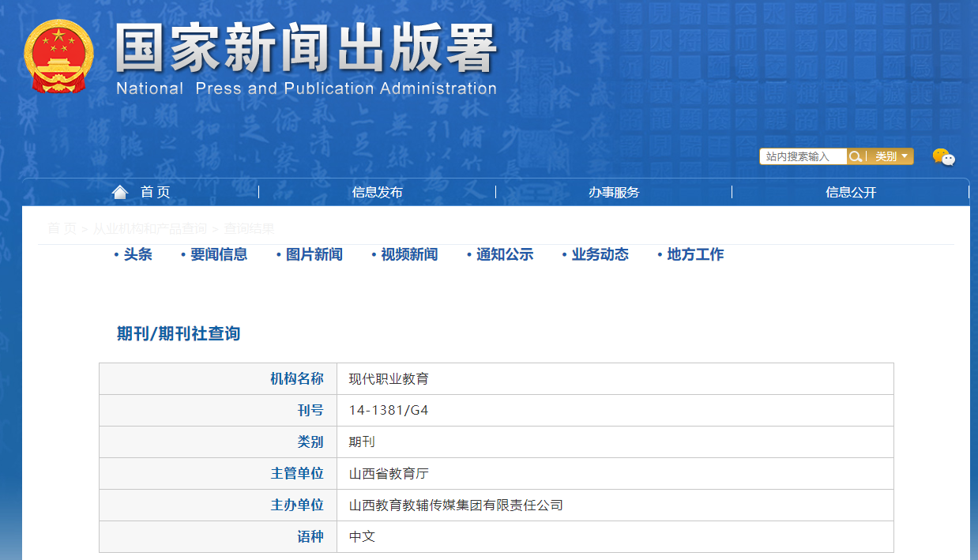The width and height of the screenshot is (978, 560).
Task: Click the 首页 breadcrumb link
Action: pos(62,228)
